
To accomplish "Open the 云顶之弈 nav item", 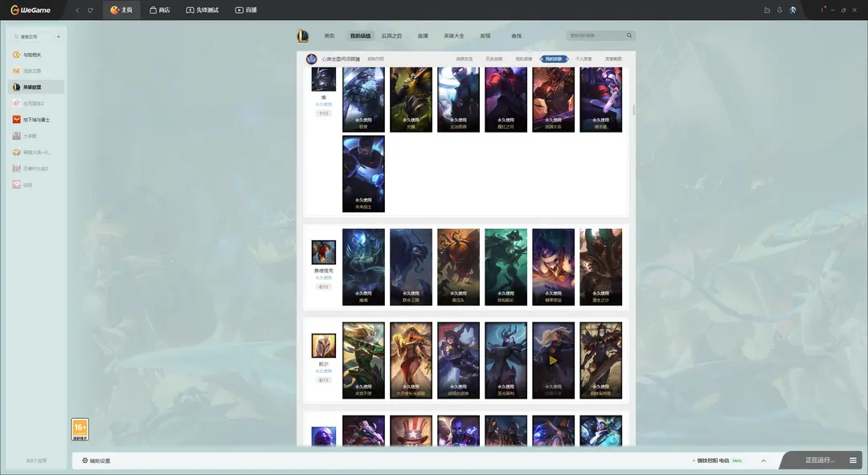I will point(391,36).
